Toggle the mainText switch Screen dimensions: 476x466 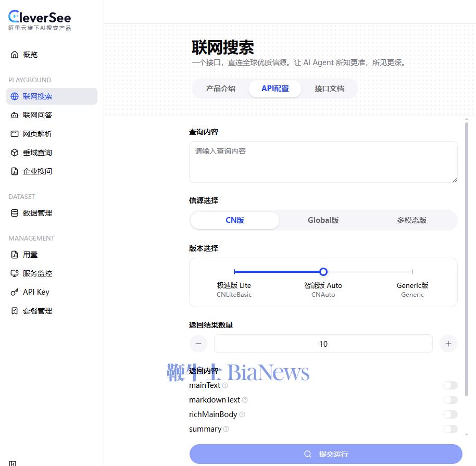pos(450,385)
